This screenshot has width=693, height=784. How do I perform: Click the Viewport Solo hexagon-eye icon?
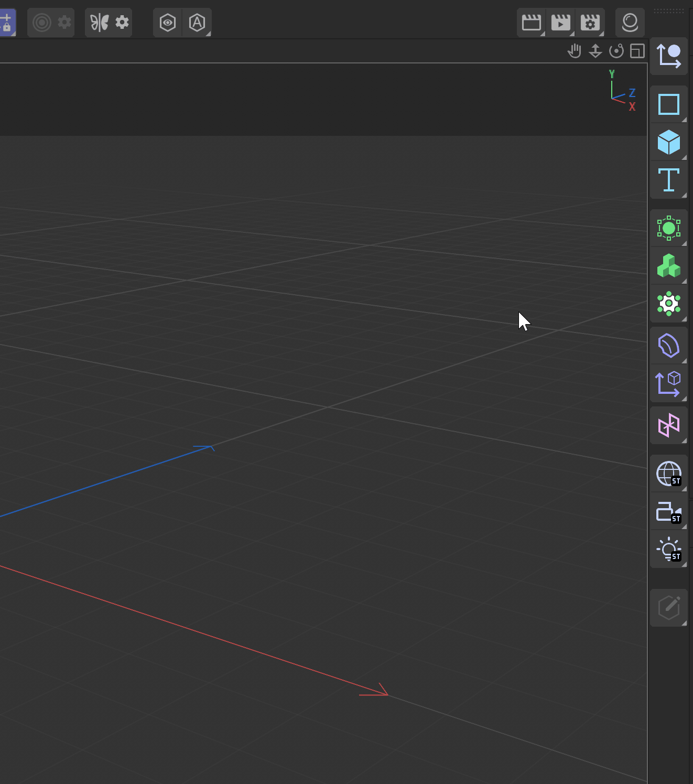[x=168, y=23]
